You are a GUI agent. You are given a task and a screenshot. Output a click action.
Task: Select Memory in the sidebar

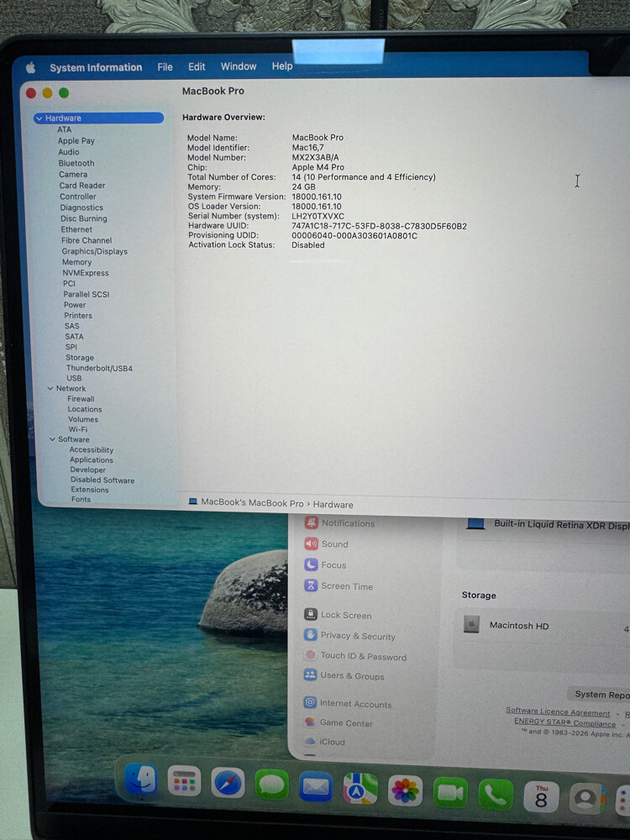pyautogui.click(x=76, y=262)
